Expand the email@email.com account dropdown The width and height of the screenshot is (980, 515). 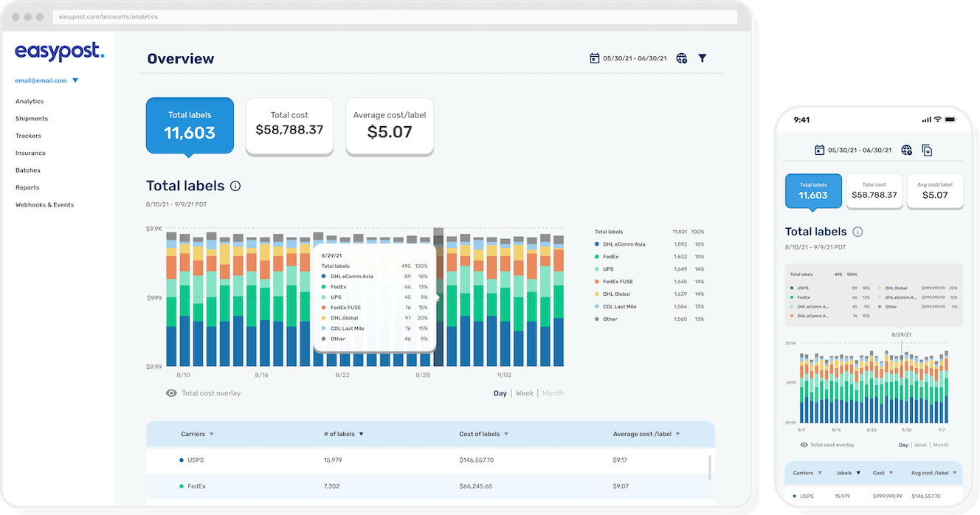coord(75,80)
